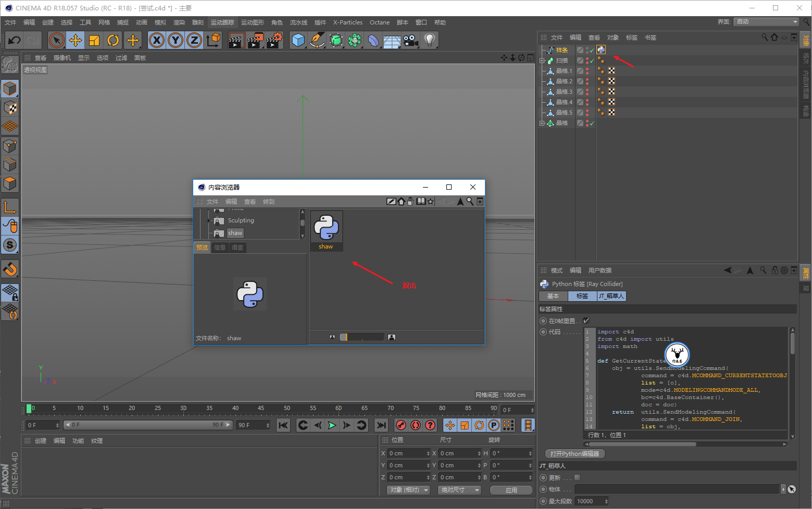
Task: Click the Undo arrow in the top toolbar
Action: click(15, 40)
